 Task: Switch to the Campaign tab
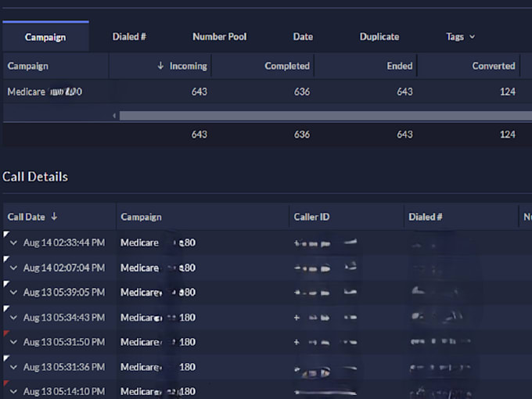pos(45,37)
